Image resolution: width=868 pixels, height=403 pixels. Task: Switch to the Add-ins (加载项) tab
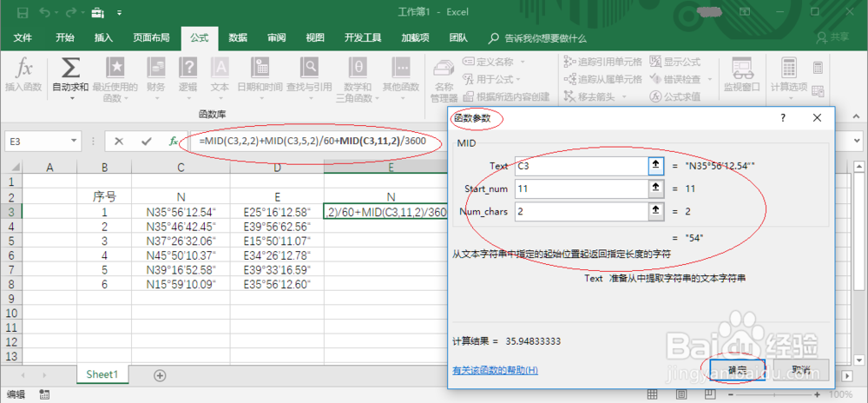[x=415, y=37]
